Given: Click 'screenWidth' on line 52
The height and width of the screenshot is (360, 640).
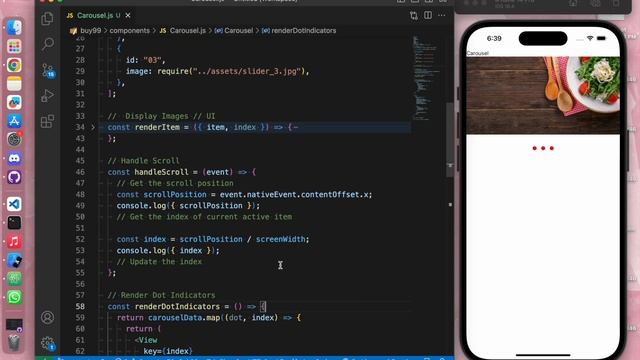Looking at the screenshot, I should [x=280, y=239].
